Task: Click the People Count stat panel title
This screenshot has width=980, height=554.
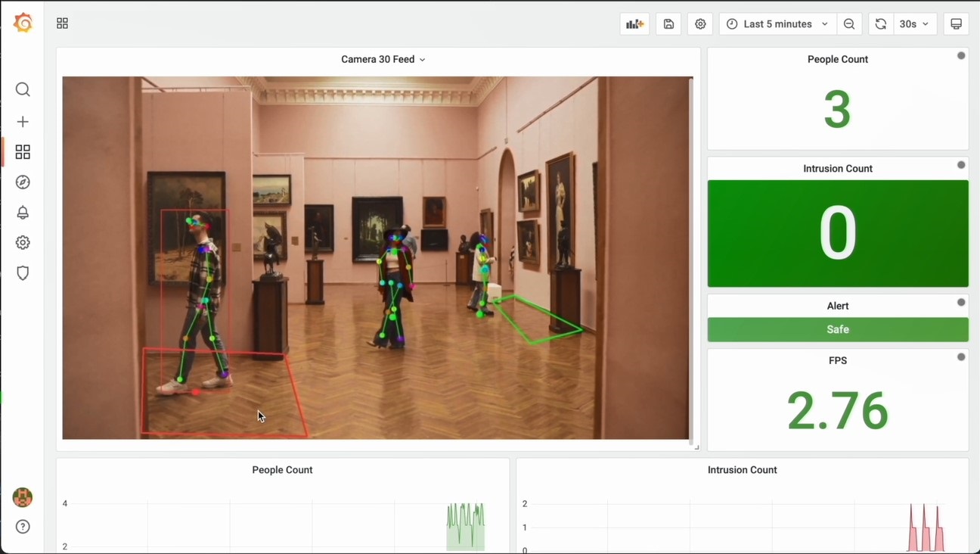Action: (x=838, y=59)
